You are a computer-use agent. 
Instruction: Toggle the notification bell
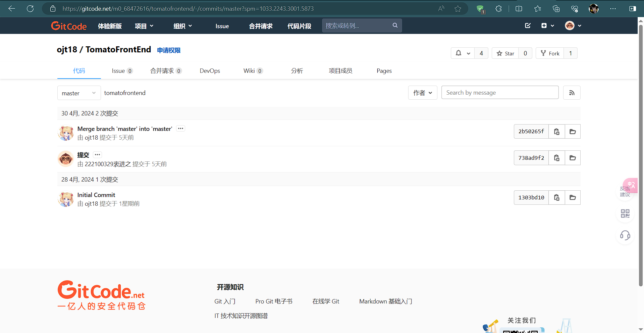460,53
